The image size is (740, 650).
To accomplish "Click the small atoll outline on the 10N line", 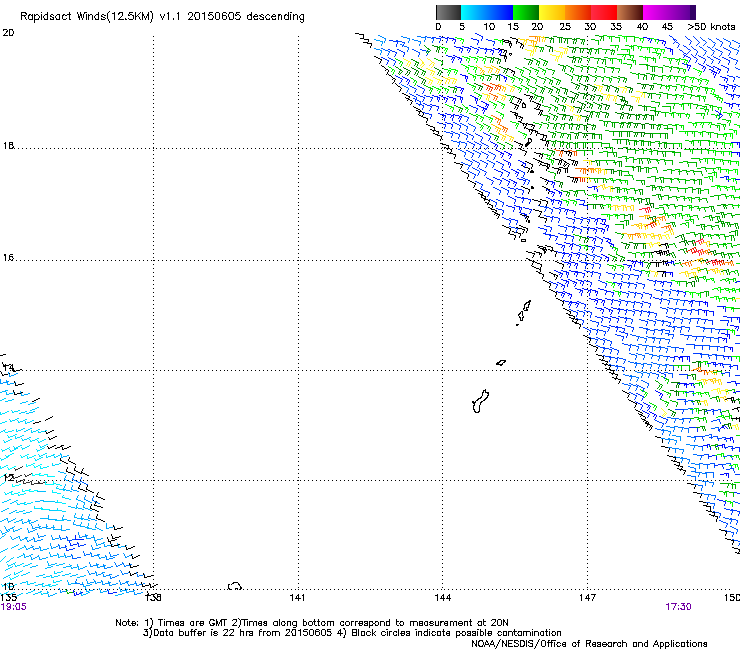I will (x=235, y=586).
